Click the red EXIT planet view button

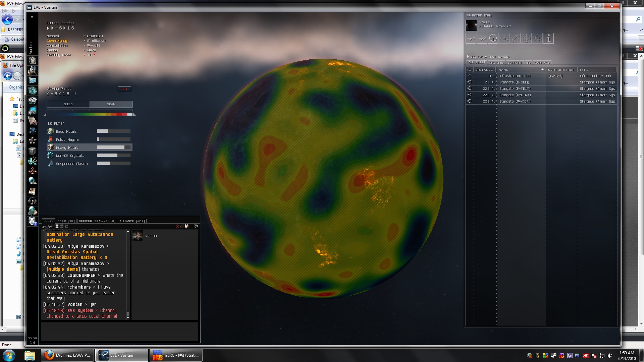click(124, 89)
